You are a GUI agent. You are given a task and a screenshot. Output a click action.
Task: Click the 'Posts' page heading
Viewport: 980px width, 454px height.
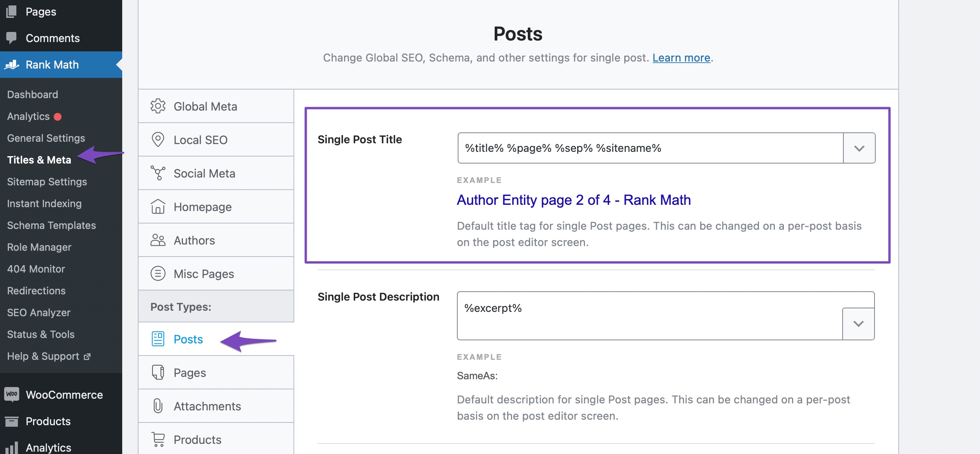[518, 33]
